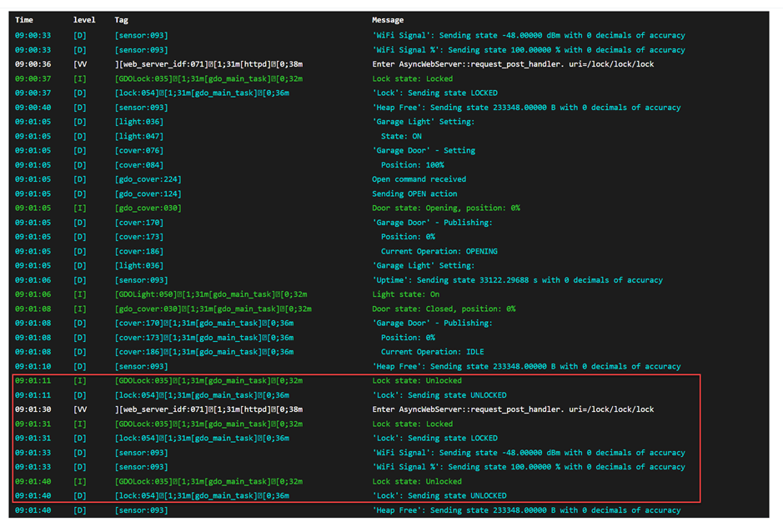Click the 'Position: 100%' message line

pyautogui.click(x=413, y=165)
